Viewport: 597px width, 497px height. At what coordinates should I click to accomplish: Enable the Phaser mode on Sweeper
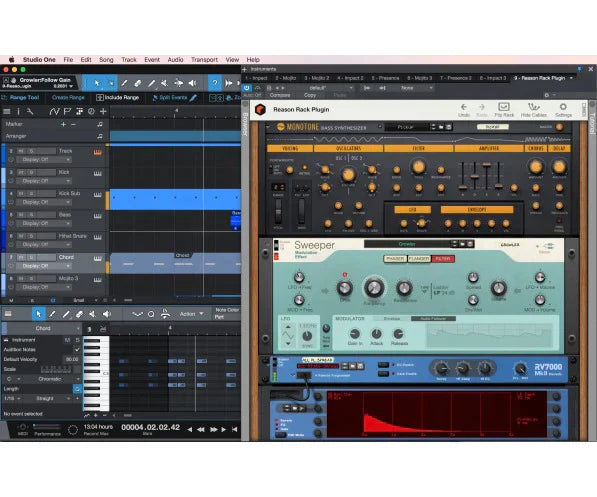tap(395, 259)
